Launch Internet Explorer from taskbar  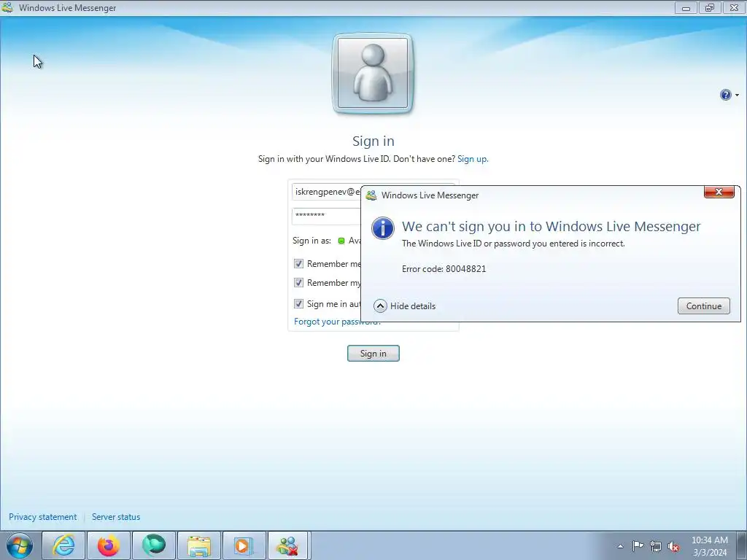[x=63, y=545]
